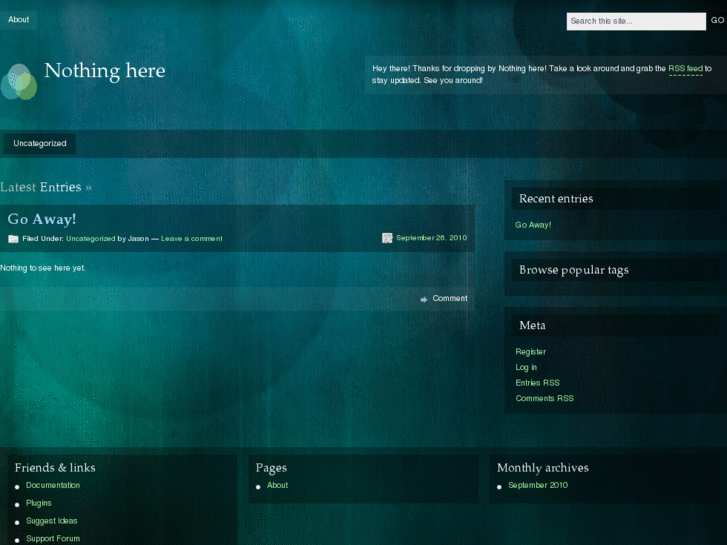
Task: Open the Entries RSS link
Action: point(537,383)
